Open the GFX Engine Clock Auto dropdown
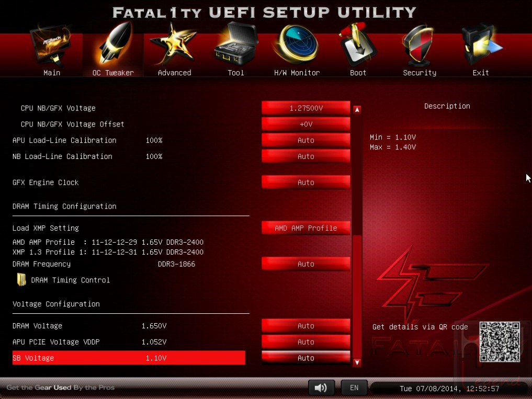532x399 pixels. tap(306, 182)
